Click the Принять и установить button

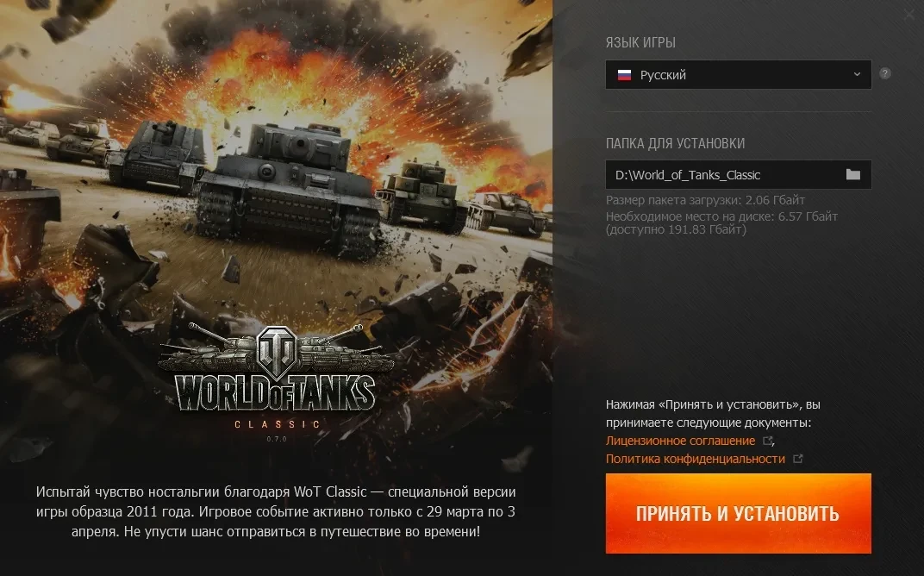[x=739, y=513]
